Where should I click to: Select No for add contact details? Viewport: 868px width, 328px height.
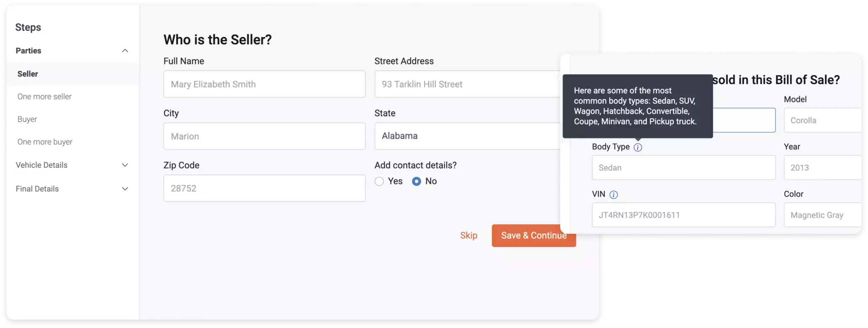416,181
